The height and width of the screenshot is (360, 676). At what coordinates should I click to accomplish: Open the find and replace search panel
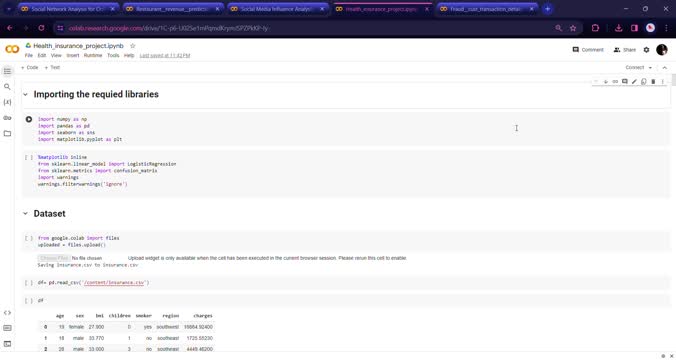click(x=7, y=87)
